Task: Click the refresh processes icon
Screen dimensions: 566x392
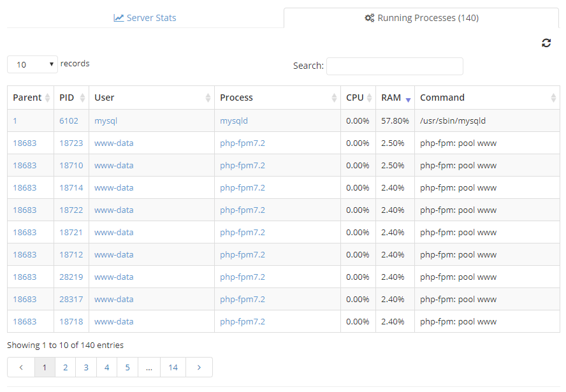Action: point(546,43)
